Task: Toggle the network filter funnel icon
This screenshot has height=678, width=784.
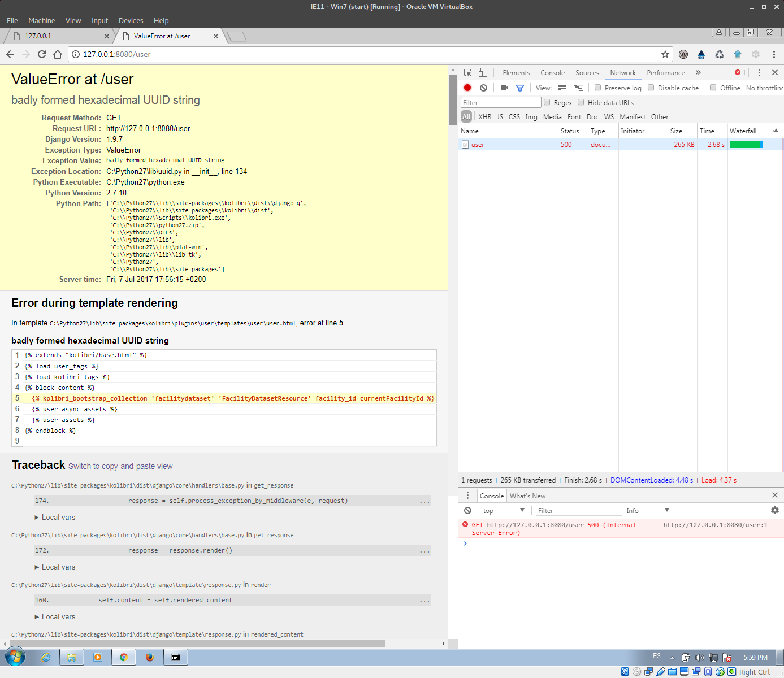Action: click(x=520, y=88)
